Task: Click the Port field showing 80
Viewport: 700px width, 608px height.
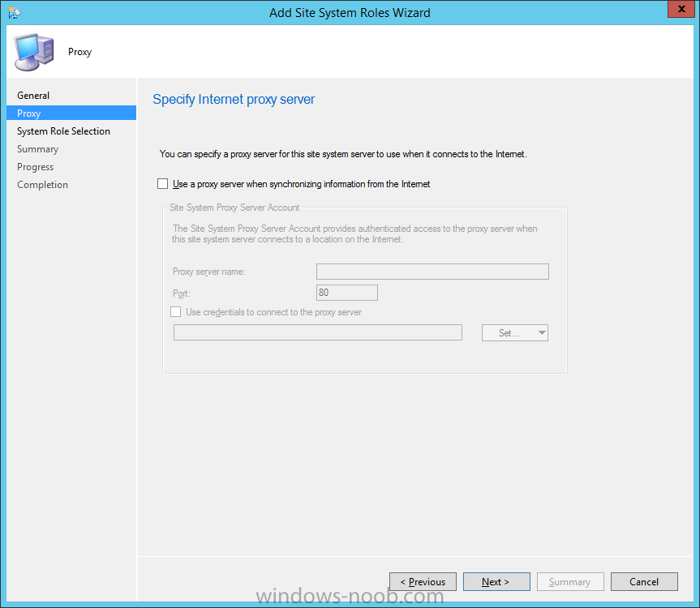Action: [347, 293]
